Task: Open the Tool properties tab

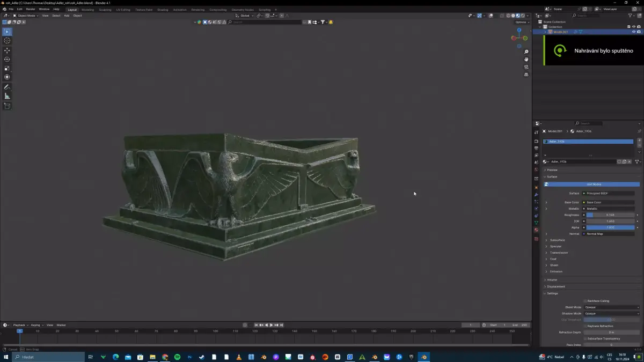Action: [536, 132]
